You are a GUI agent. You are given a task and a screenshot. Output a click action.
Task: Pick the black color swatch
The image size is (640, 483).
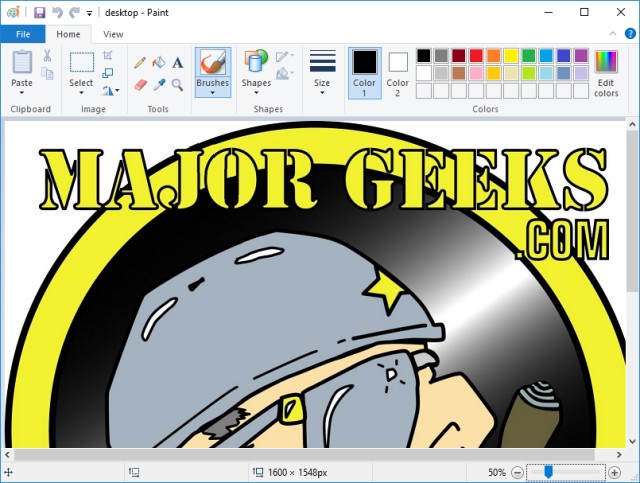pos(424,56)
